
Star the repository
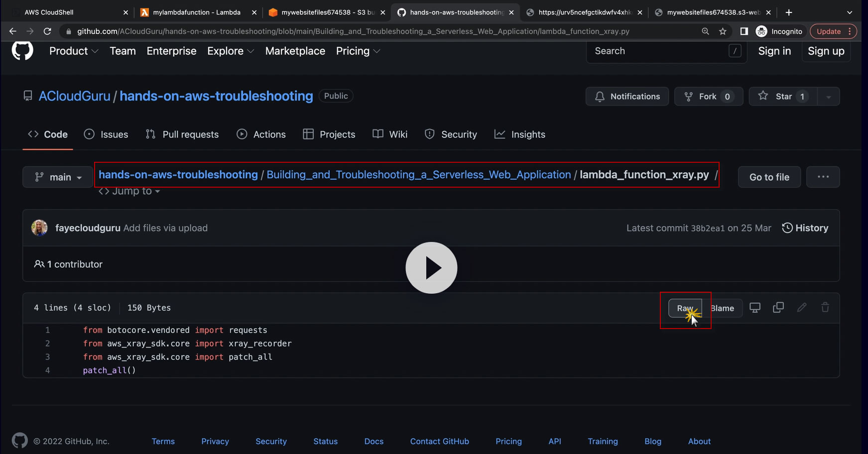(783, 97)
